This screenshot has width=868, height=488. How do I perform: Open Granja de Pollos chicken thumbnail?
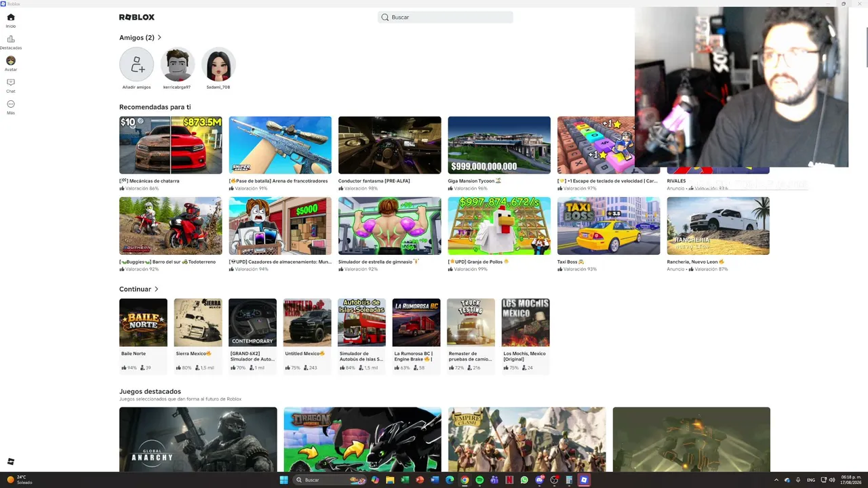click(x=499, y=226)
